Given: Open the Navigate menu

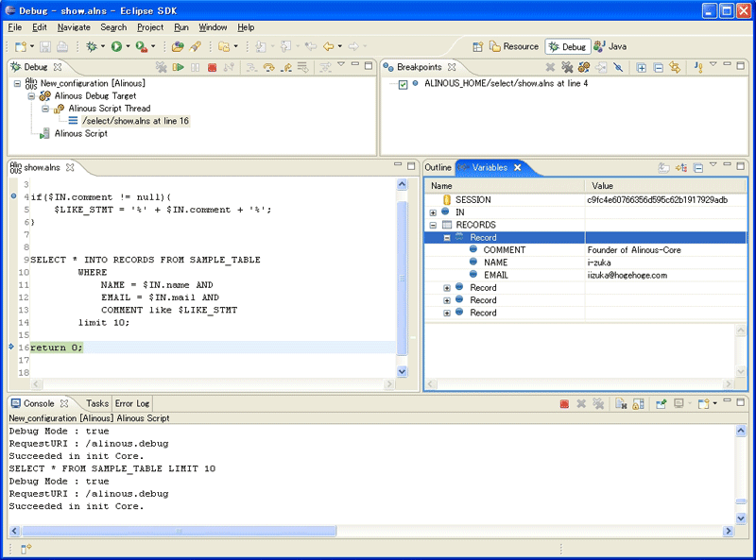Looking at the screenshot, I should 74,27.
